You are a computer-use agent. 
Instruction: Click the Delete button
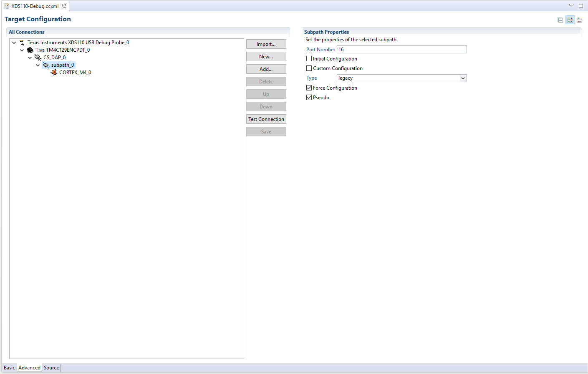(266, 82)
